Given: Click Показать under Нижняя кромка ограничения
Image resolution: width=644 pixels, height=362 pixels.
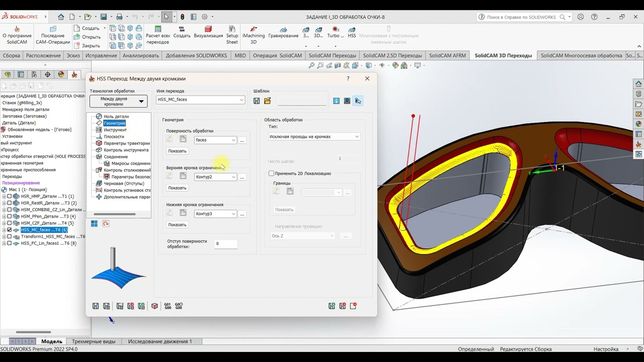Looking at the screenshot, I should pyautogui.click(x=177, y=225).
